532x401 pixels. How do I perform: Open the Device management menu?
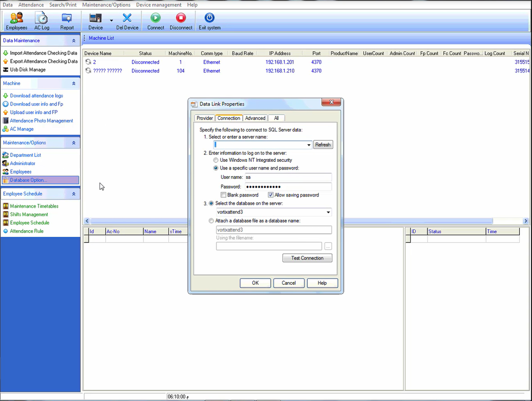(x=159, y=5)
